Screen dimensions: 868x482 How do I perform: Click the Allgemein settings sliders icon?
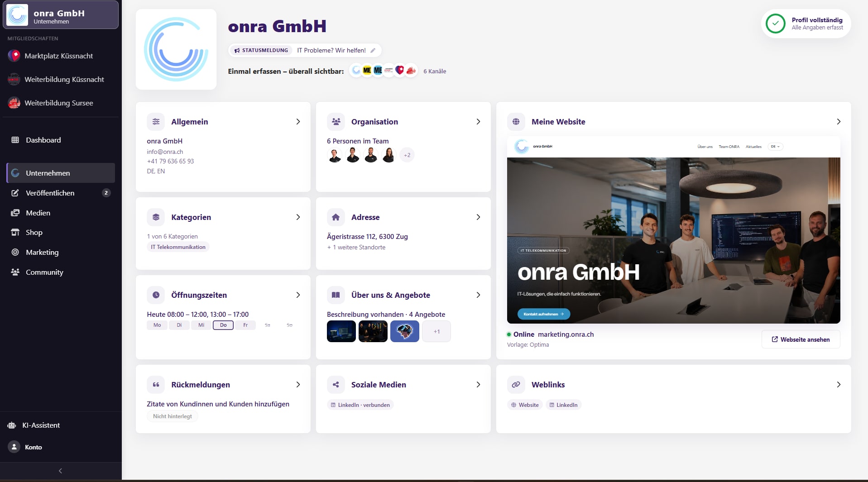[156, 122]
